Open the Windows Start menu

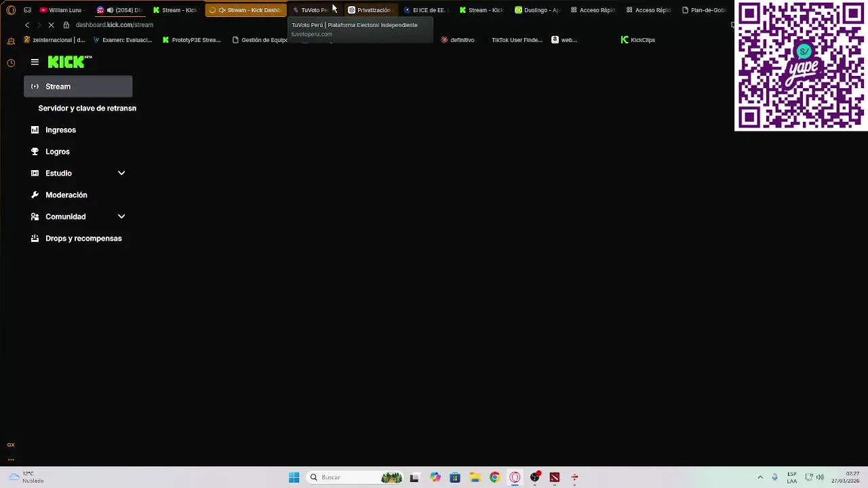click(294, 477)
